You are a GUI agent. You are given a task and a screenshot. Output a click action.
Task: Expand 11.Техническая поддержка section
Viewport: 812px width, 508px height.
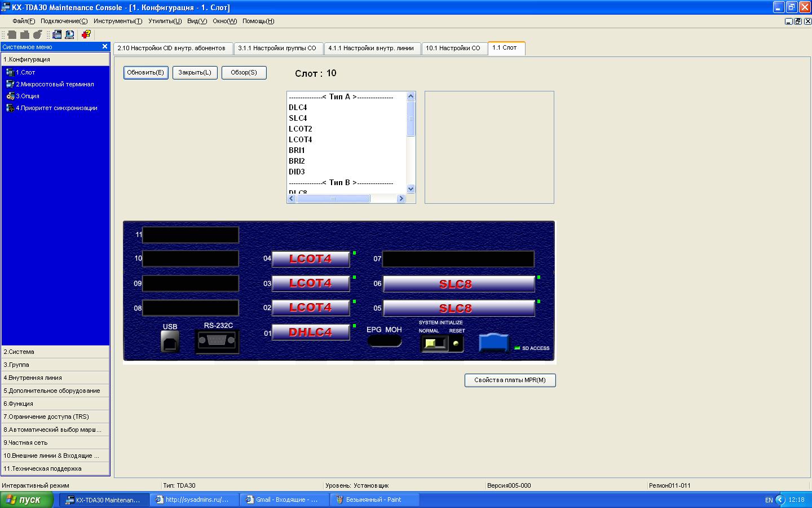click(55, 468)
